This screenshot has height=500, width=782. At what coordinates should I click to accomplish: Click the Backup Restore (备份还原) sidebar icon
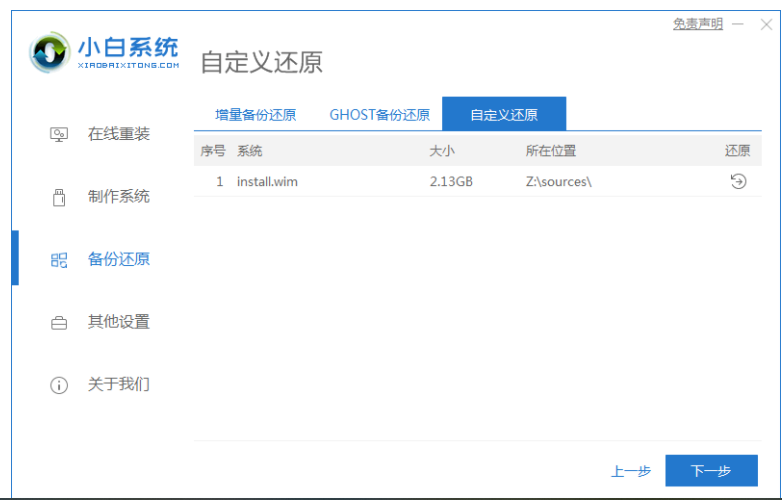pos(59,260)
